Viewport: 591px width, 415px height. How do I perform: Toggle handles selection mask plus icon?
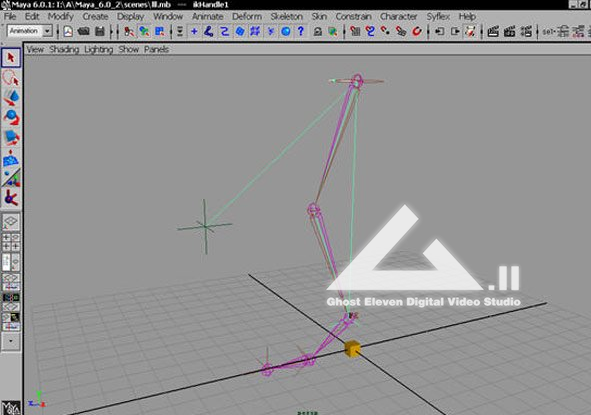click(194, 31)
